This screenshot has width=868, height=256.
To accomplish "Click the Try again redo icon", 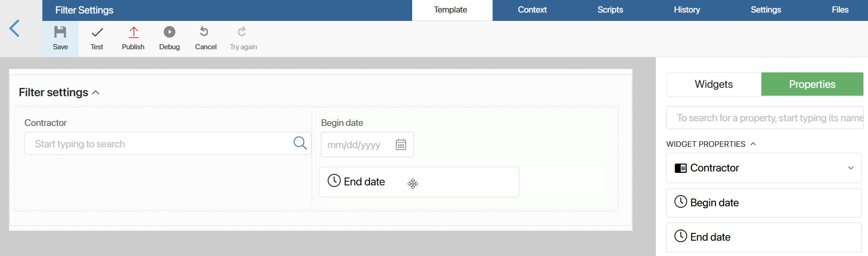I will 242,32.
